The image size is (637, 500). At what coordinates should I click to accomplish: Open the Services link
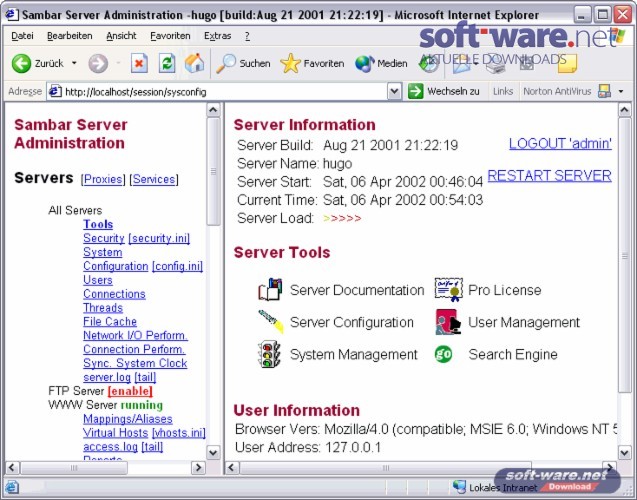154,179
